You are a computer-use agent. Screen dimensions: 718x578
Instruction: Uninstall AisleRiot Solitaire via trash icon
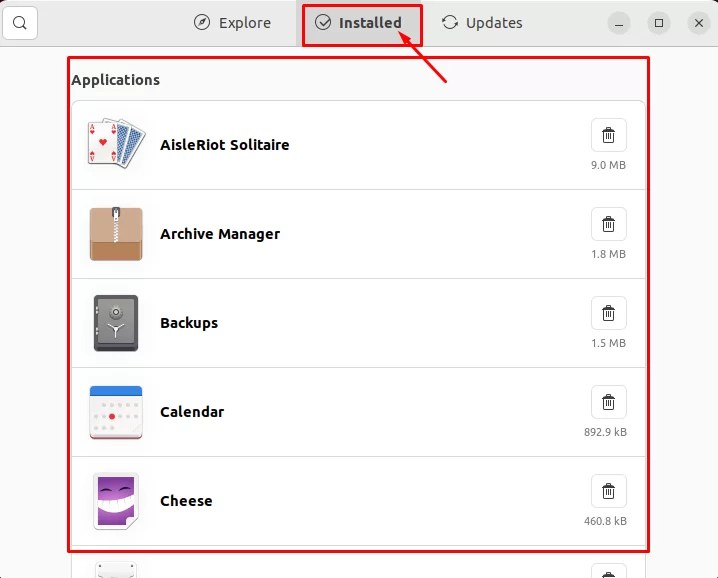pos(608,135)
